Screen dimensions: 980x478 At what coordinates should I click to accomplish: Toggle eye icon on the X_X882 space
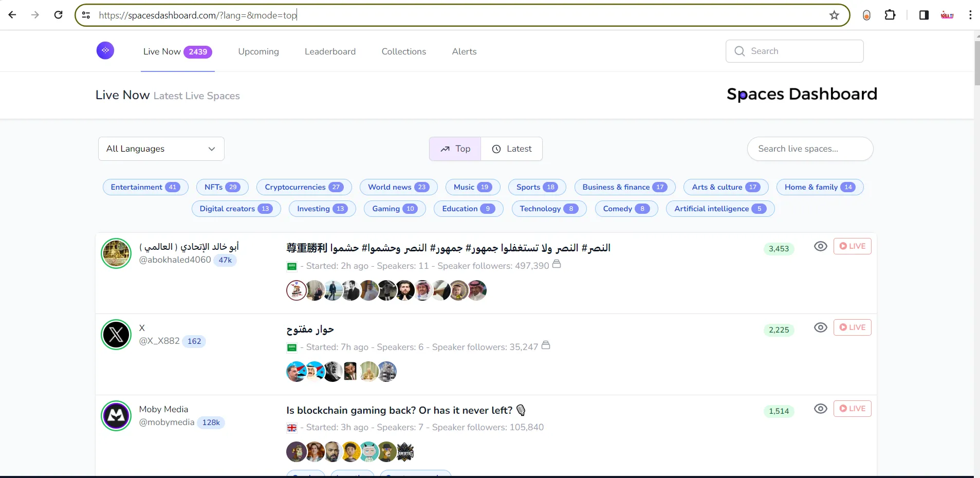point(820,327)
